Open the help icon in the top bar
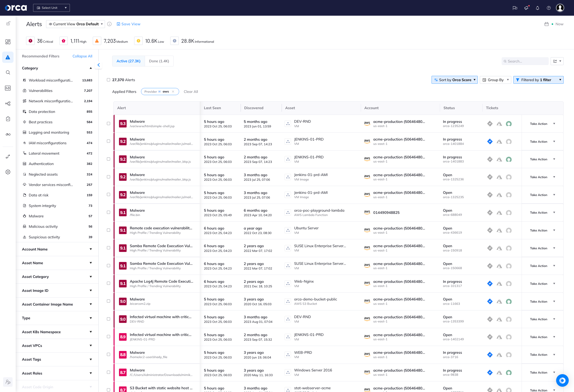Screen dimensions: 574x392 tap(549, 8)
